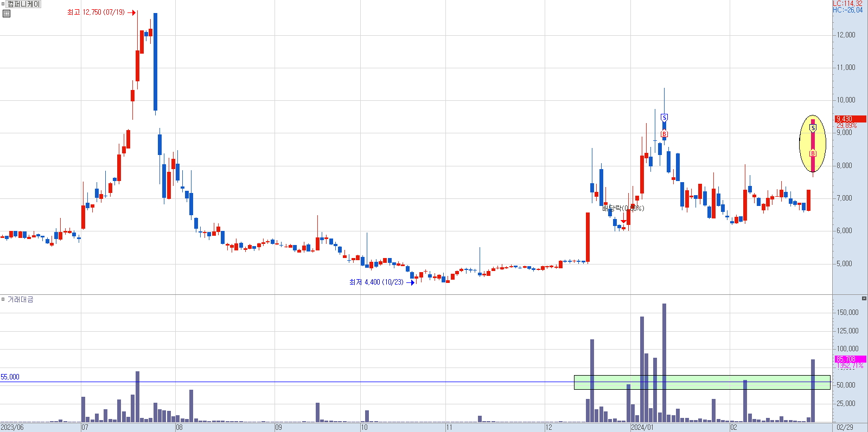Select the 최고 12,750 (07/19) high annotation
This screenshot has width=868, height=432.
click(95, 12)
